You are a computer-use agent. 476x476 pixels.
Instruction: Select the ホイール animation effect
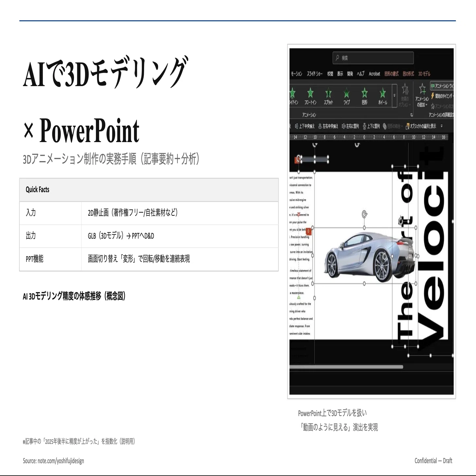pos(382,96)
